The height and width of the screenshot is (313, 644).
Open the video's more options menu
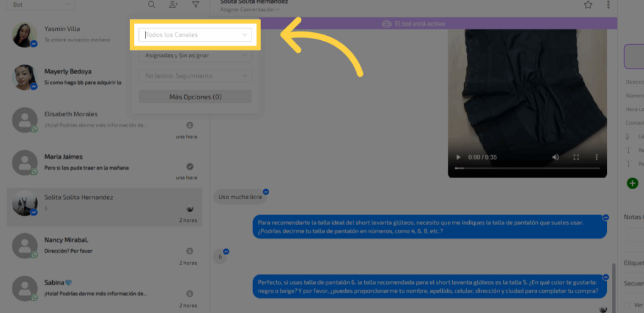tap(596, 156)
